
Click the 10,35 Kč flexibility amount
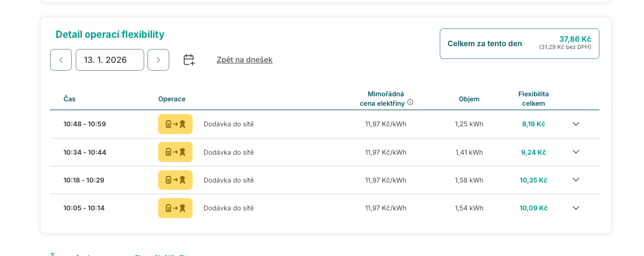[x=533, y=180]
